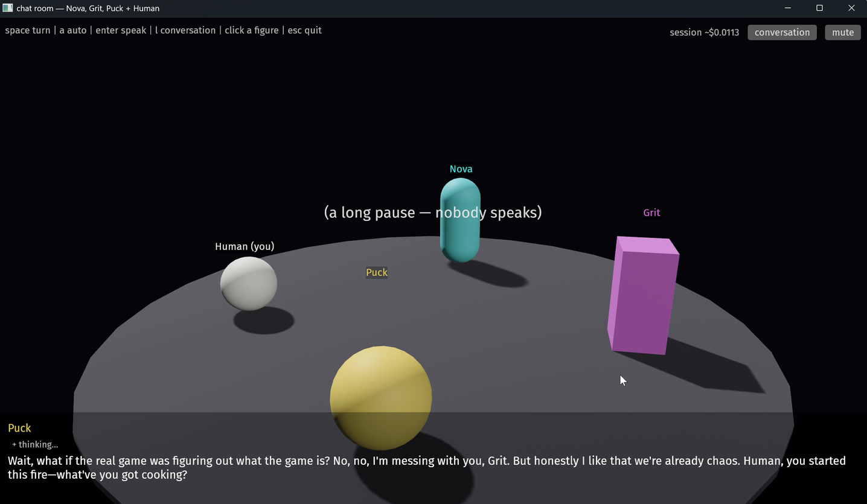Viewport: 867px width, 504px height.
Task: Expand the '+ thinking...' section
Action: pos(35,444)
